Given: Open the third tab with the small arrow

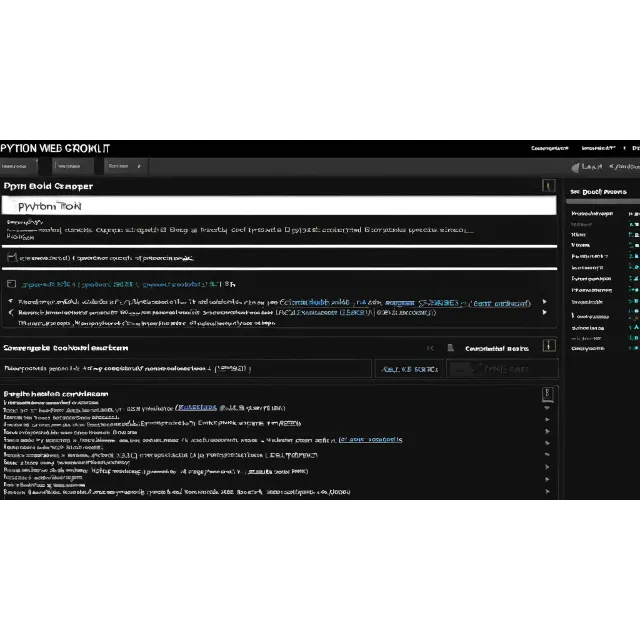Looking at the screenshot, I should pos(126,167).
